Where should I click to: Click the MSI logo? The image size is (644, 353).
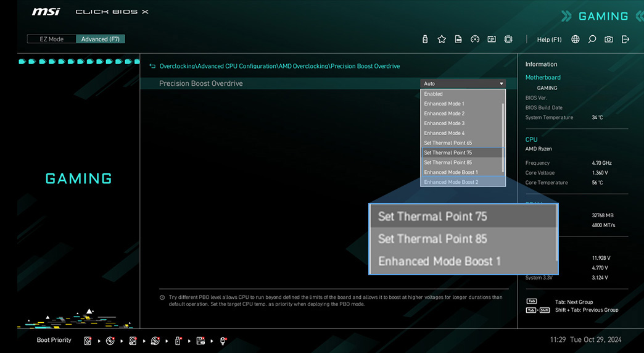(x=46, y=12)
